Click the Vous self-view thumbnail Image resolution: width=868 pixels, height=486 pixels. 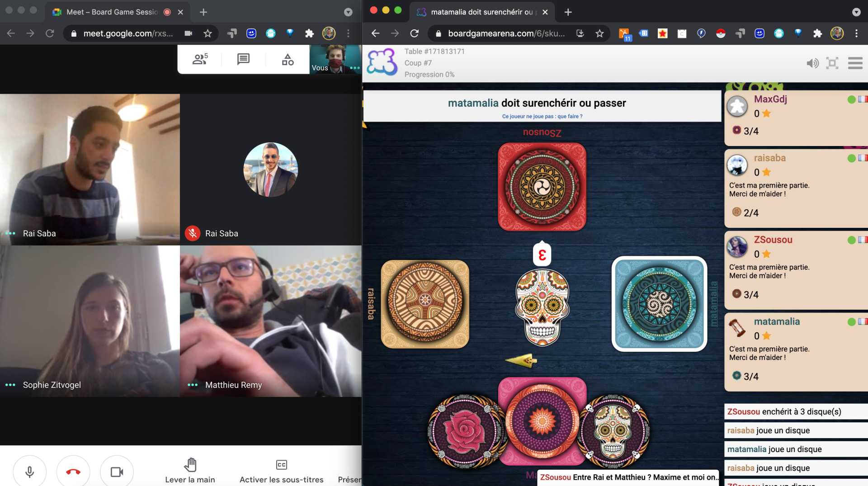(335, 59)
